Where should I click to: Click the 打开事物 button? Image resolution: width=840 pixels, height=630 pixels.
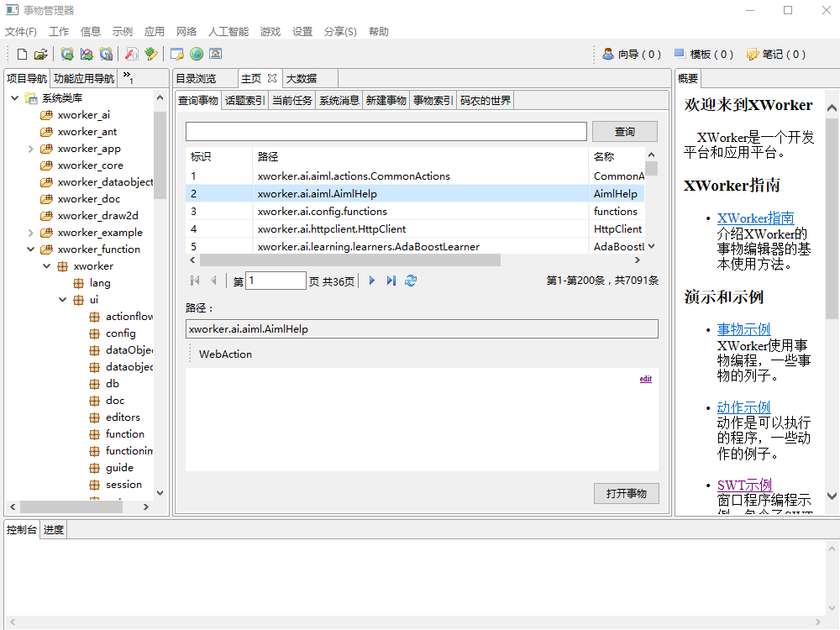627,493
